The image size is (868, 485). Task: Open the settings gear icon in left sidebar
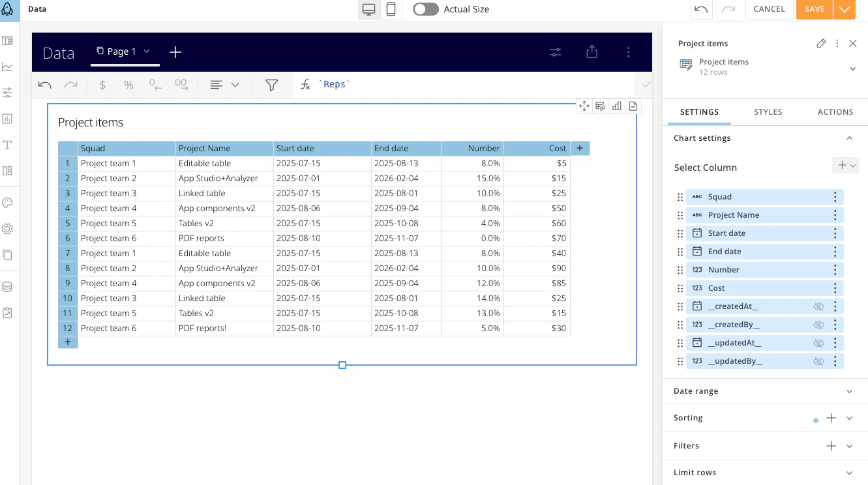click(x=8, y=229)
